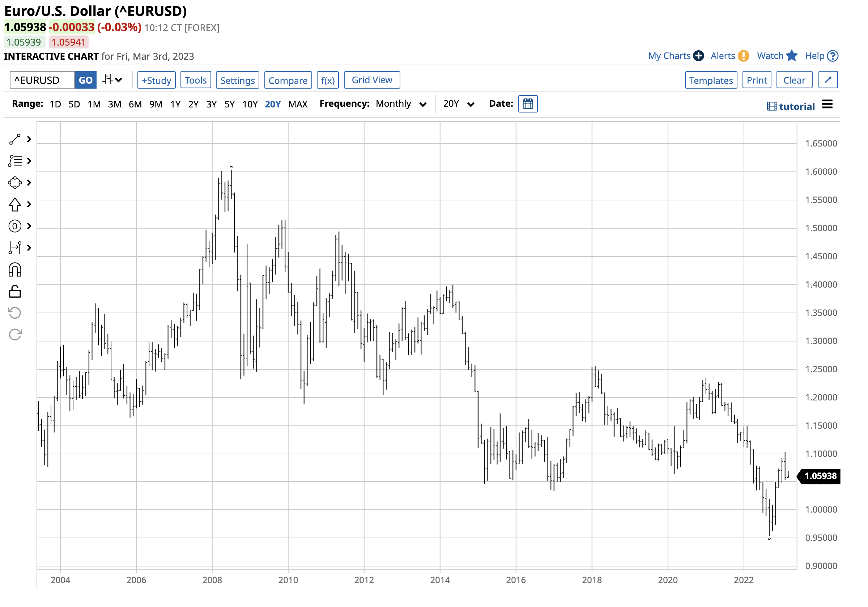Image resolution: width=868 pixels, height=607 pixels.
Task: Select the line drawing tool icon
Action: pos(15,139)
